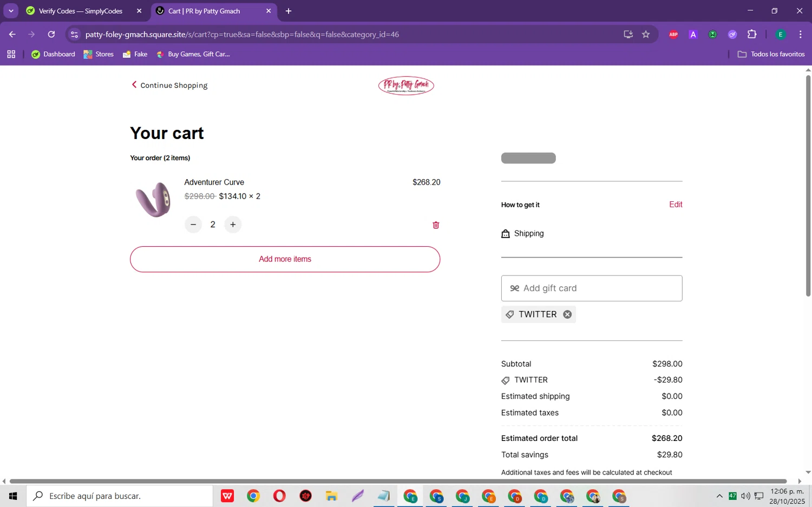Open WPS Office from taskbar
Viewport: 812px width, 507px height.
pyautogui.click(x=227, y=496)
